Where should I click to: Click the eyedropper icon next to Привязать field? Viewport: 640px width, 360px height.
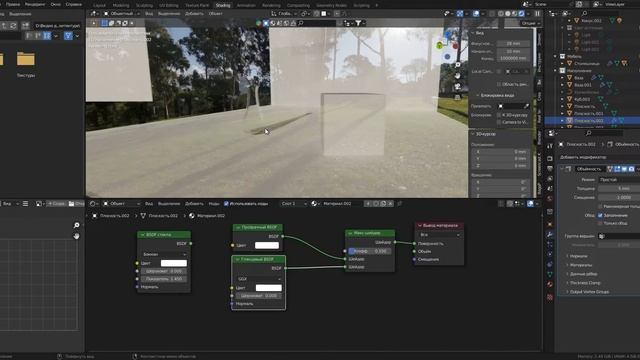(x=527, y=106)
